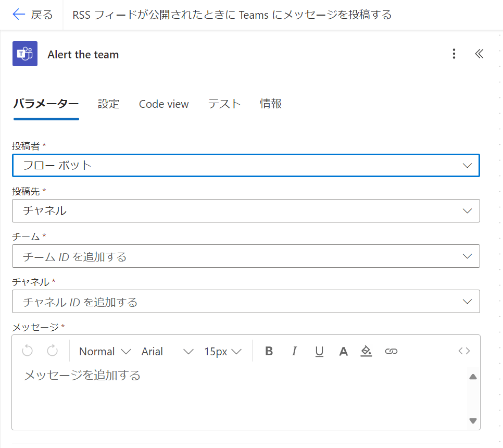Undo the last message edit

(x=27, y=351)
